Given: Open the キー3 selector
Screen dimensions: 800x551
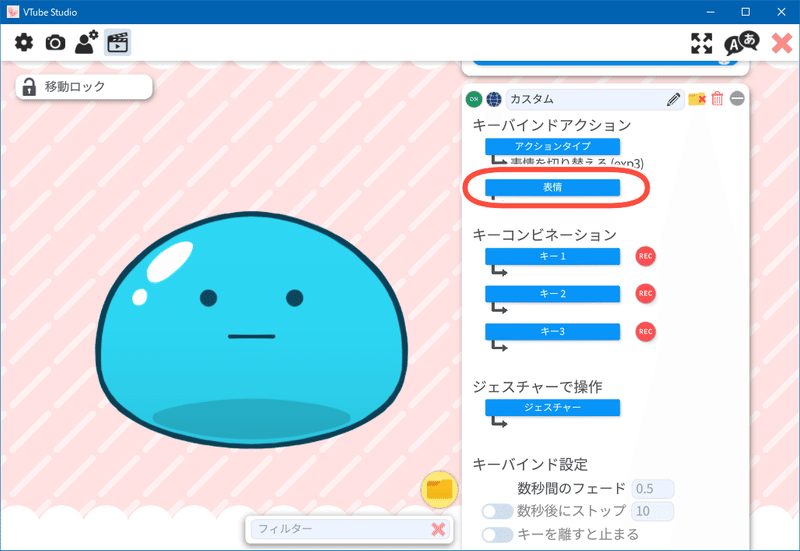Looking at the screenshot, I should pos(553,332).
